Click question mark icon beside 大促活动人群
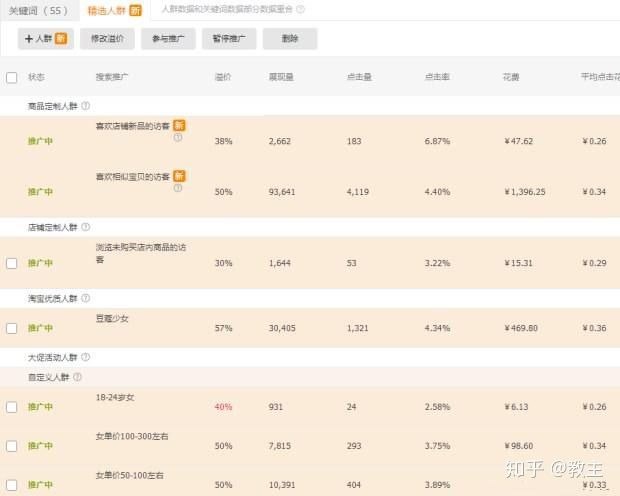 point(85,356)
